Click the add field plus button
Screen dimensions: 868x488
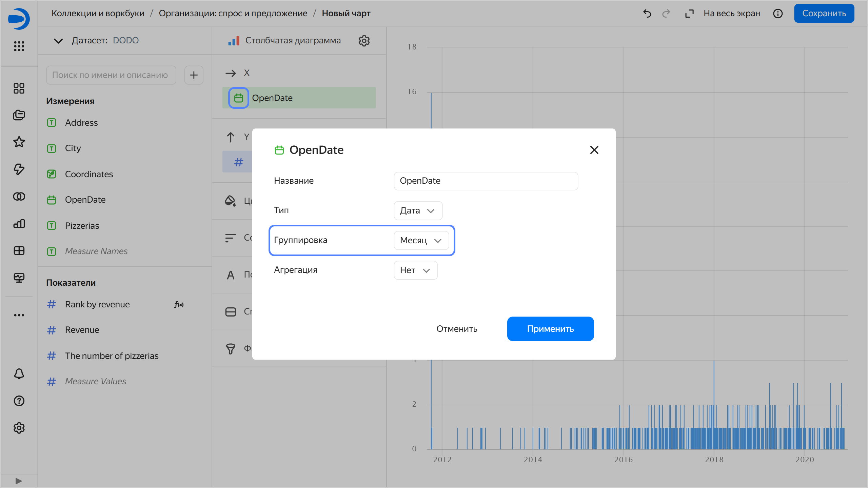point(194,75)
